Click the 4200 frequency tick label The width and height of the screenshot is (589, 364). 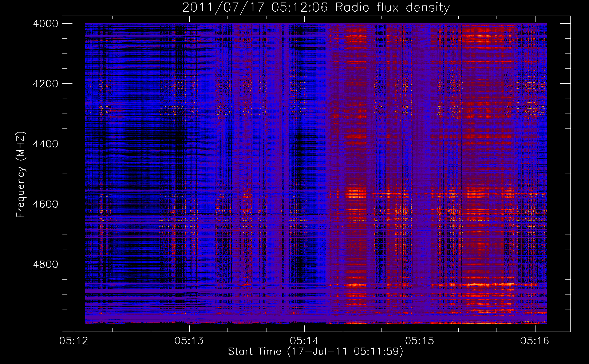coord(46,84)
